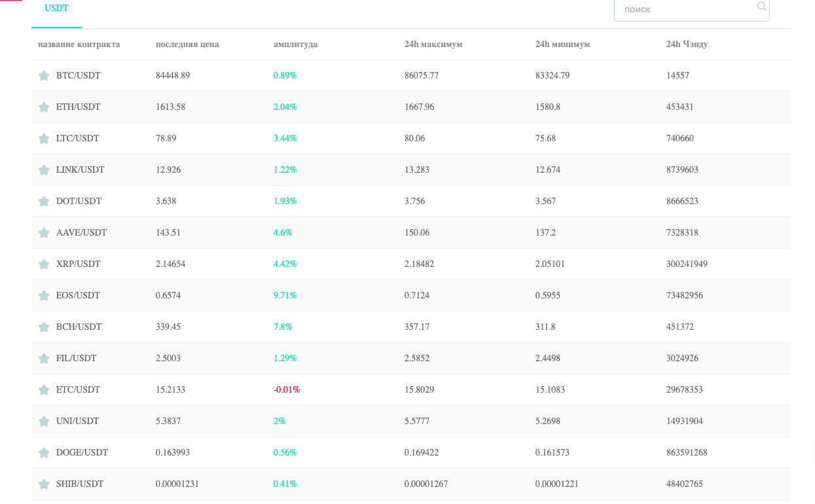Star the LINK/USDT contract
This screenshot has height=504, width=815.
[x=44, y=170]
